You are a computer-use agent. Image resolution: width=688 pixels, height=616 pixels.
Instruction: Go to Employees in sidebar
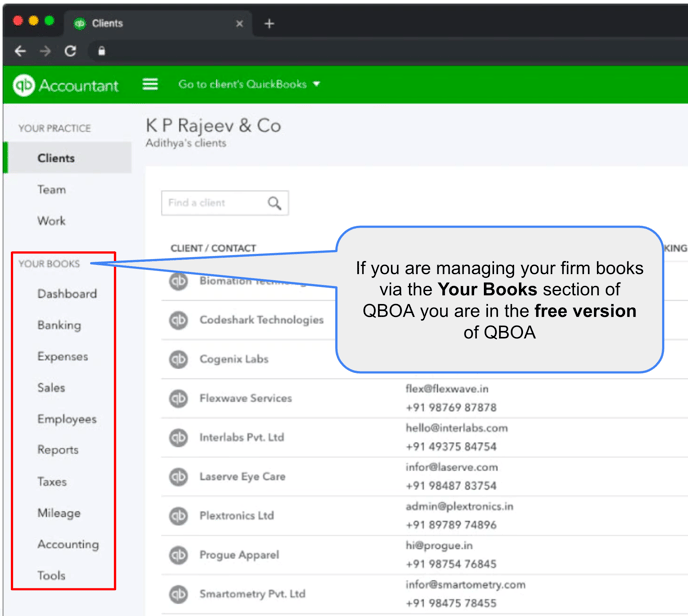pos(67,419)
